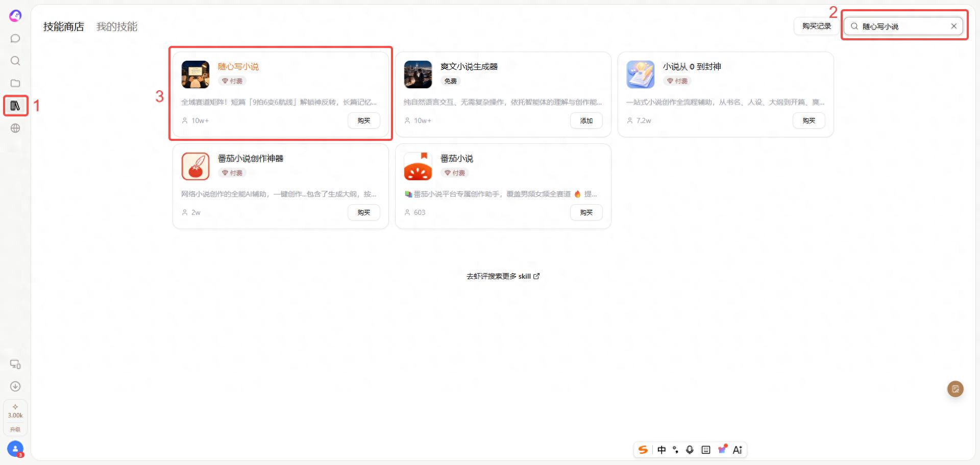Open the 小说从 0 到封神 title

point(692,67)
